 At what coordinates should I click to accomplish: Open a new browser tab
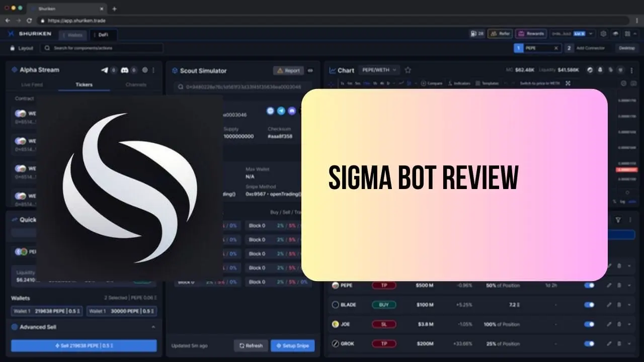coord(114,9)
